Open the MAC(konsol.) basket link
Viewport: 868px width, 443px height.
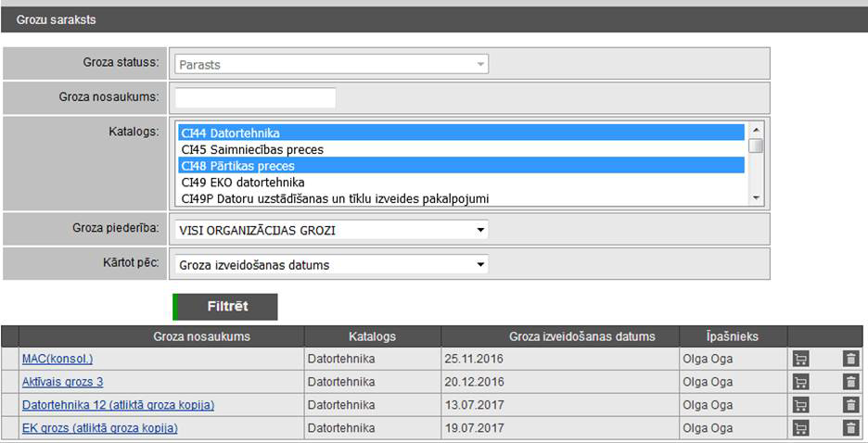click(57, 359)
